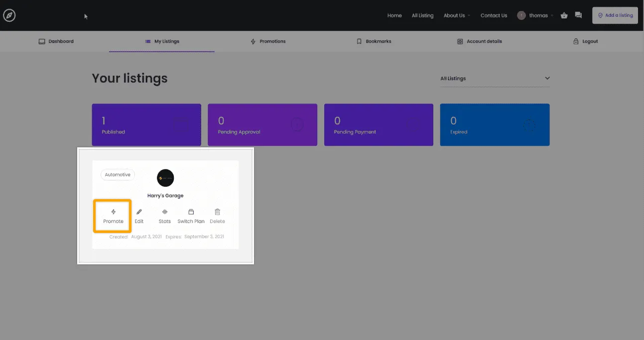Select the Published listings card
The image size is (644, 340).
(146, 125)
